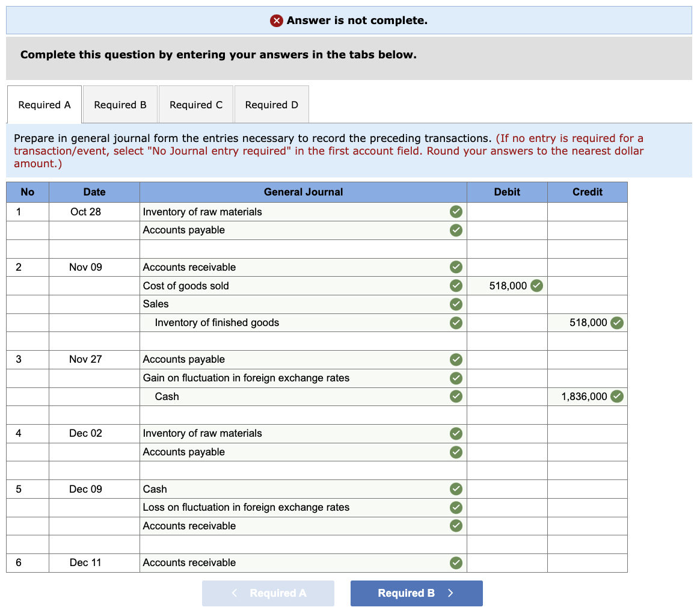Click the checkmark next to the 518,000 credit
This screenshot has width=700, height=616.
[x=616, y=322]
